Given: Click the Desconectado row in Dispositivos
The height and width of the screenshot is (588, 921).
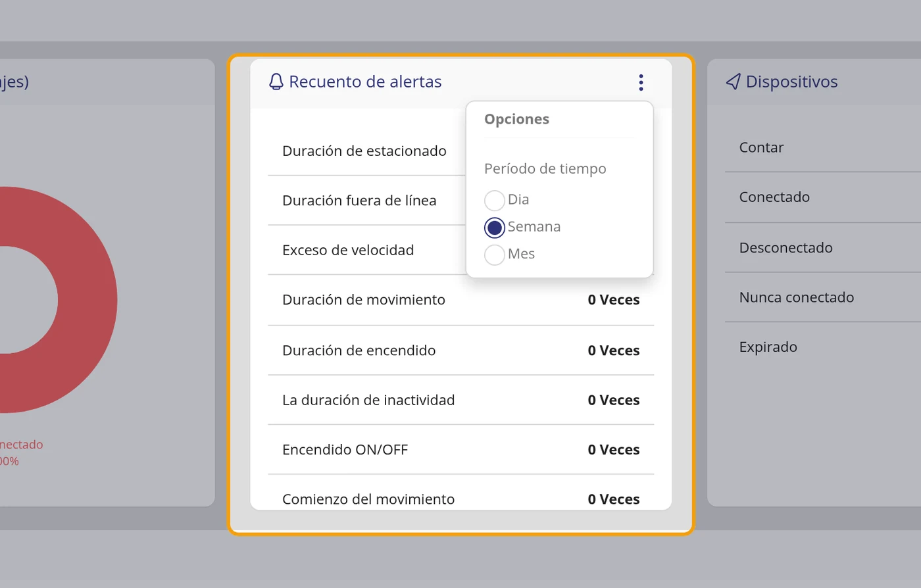Looking at the screenshot, I should point(823,247).
